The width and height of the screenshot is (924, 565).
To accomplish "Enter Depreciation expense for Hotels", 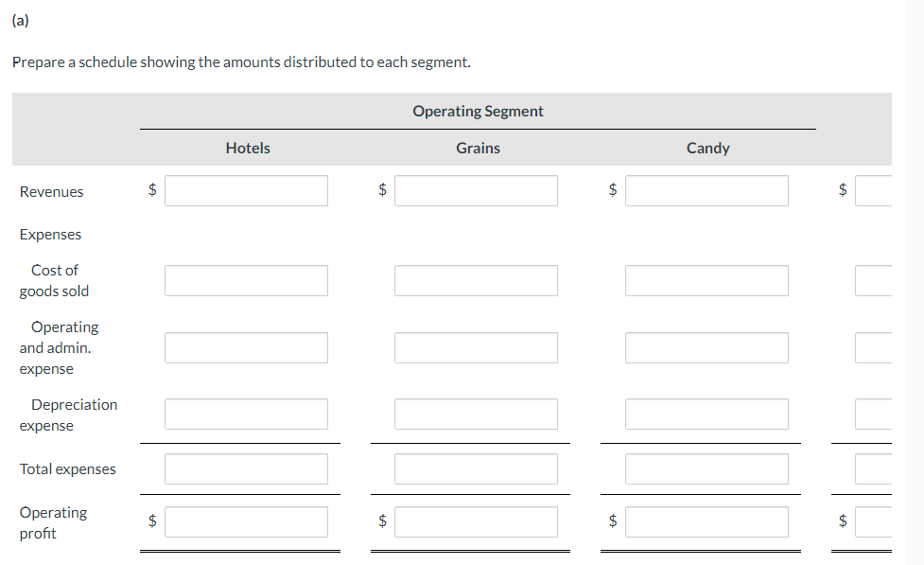I will click(246, 414).
